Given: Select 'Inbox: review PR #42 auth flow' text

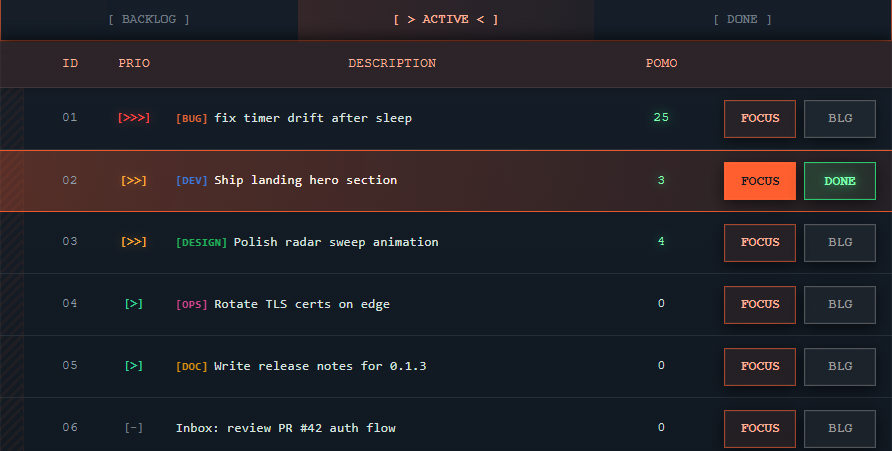Looking at the screenshot, I should click(286, 428).
